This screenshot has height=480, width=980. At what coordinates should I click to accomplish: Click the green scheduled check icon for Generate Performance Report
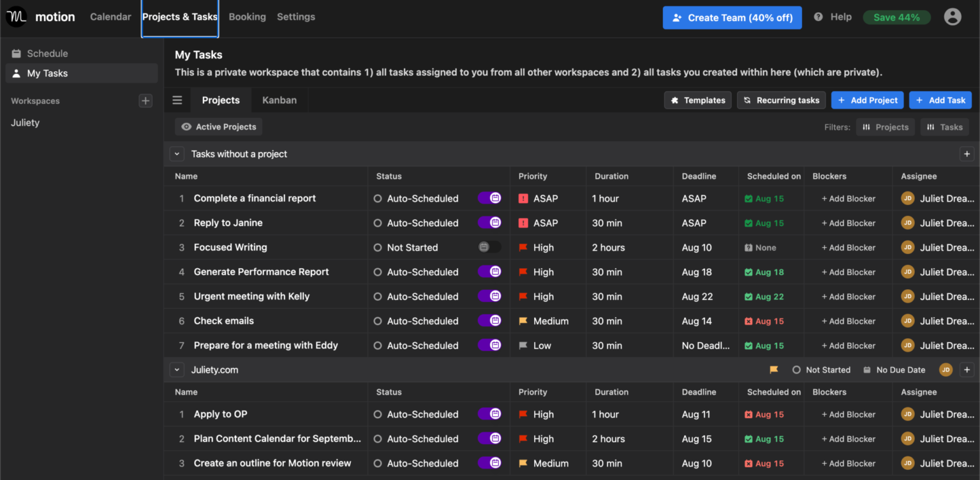[x=748, y=272]
